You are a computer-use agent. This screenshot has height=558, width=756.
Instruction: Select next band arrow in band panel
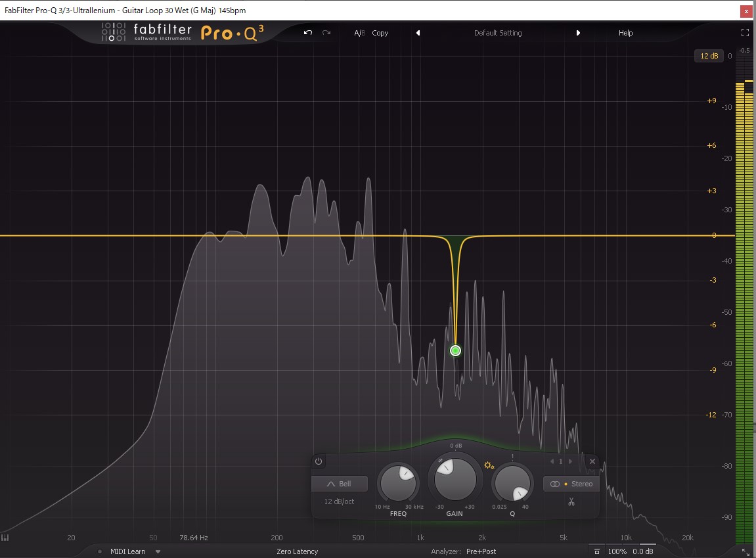[x=570, y=461]
